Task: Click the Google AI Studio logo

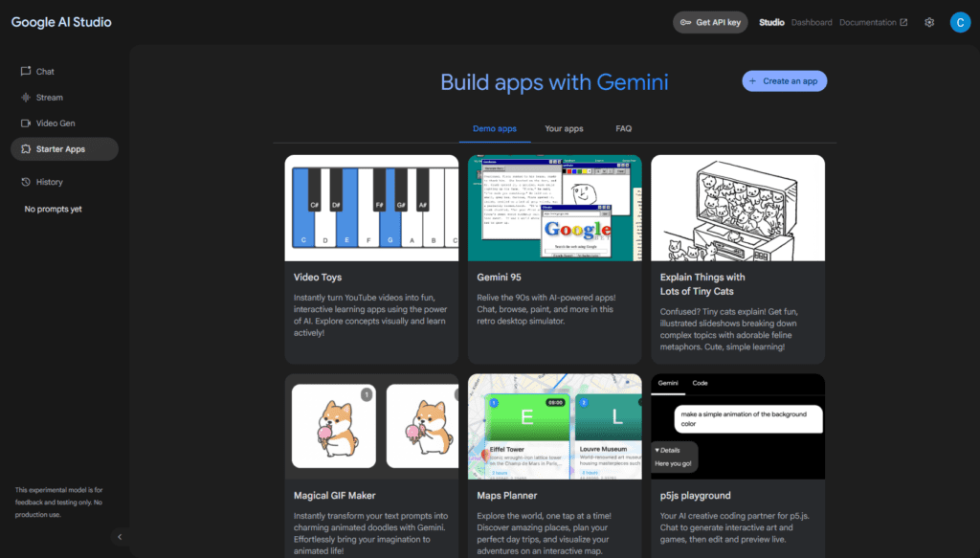Action: pyautogui.click(x=61, y=23)
